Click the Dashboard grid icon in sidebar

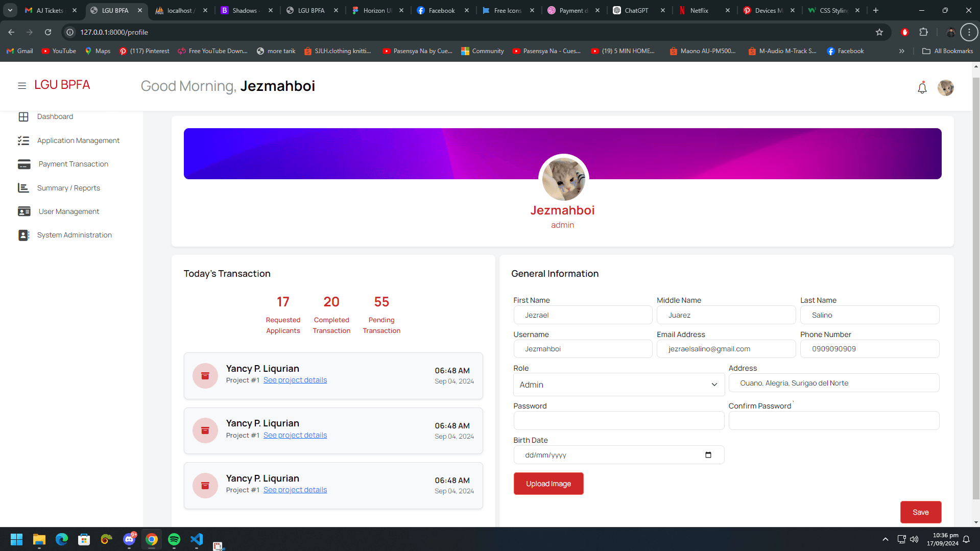coord(23,117)
